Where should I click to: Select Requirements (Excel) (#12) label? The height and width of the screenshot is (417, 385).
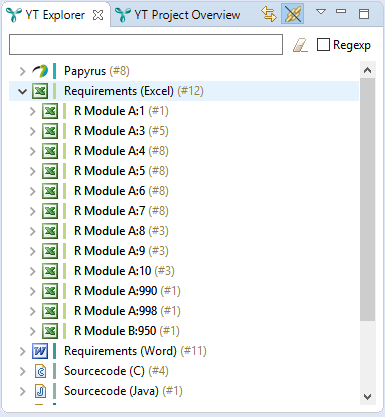(x=134, y=91)
